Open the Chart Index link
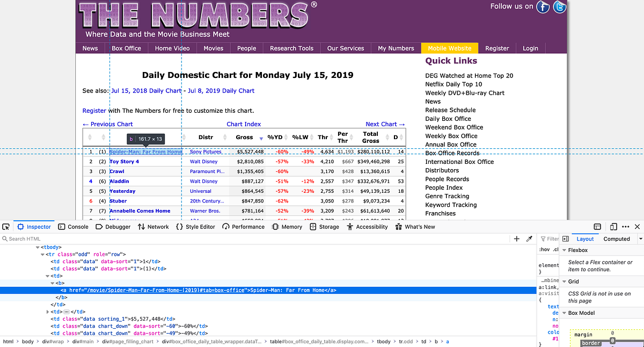This screenshot has height=347, width=644. click(244, 124)
